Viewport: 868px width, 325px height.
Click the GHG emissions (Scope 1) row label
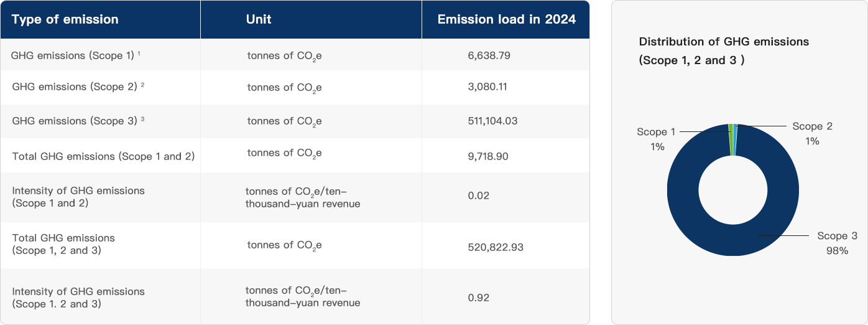73,55
